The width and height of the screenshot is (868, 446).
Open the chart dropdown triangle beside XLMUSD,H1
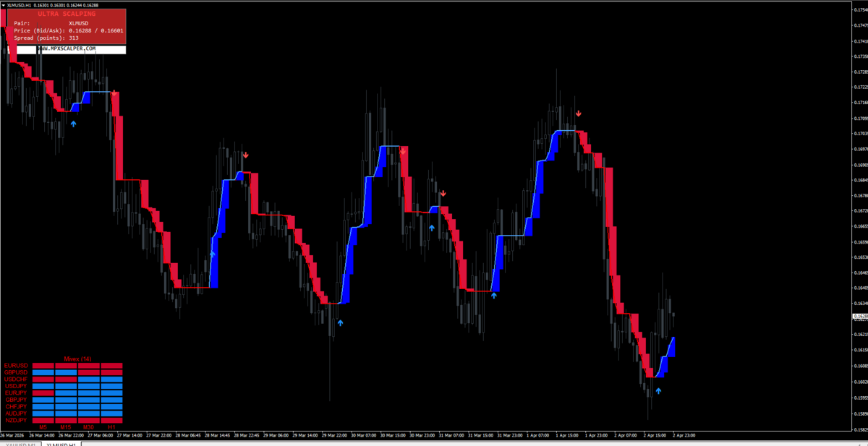[x=3, y=5]
